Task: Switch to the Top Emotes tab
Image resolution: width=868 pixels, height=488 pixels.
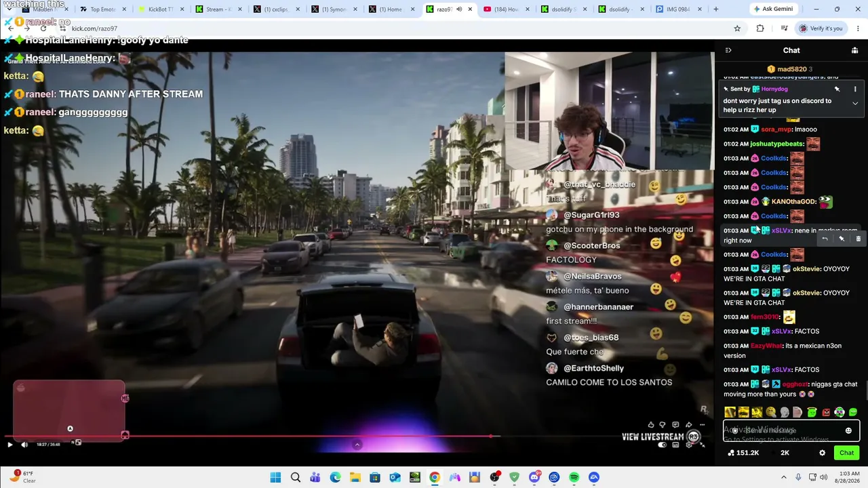Action: point(103,9)
